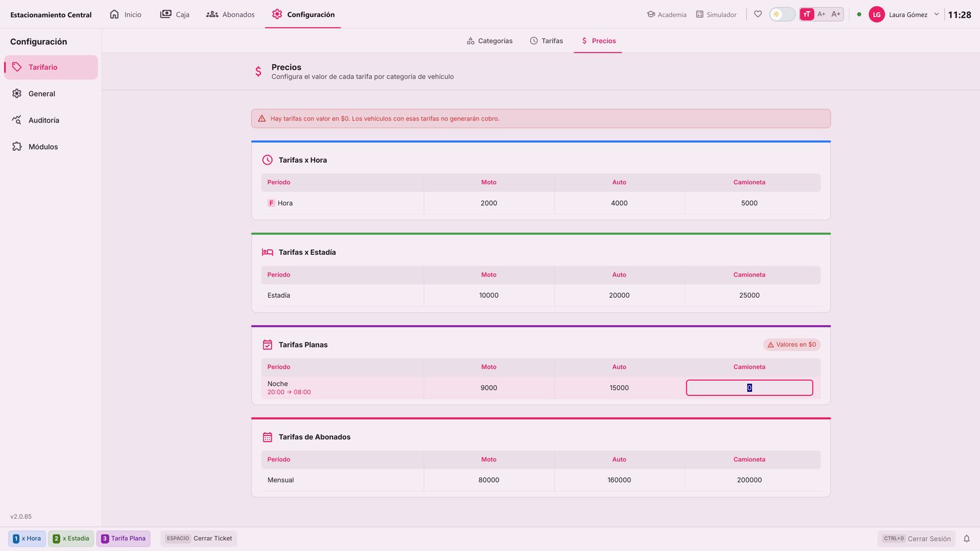Open General settings in the sidebar
Viewport: 980px width, 551px height.
click(51, 94)
